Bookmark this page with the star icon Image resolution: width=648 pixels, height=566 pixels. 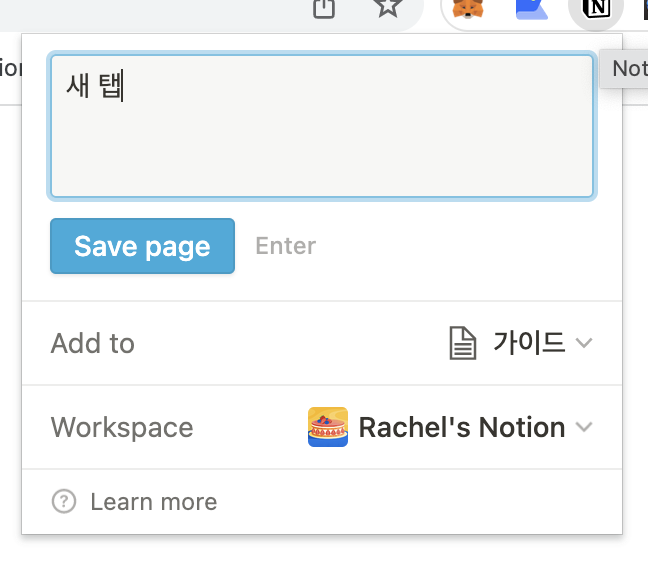(388, 7)
